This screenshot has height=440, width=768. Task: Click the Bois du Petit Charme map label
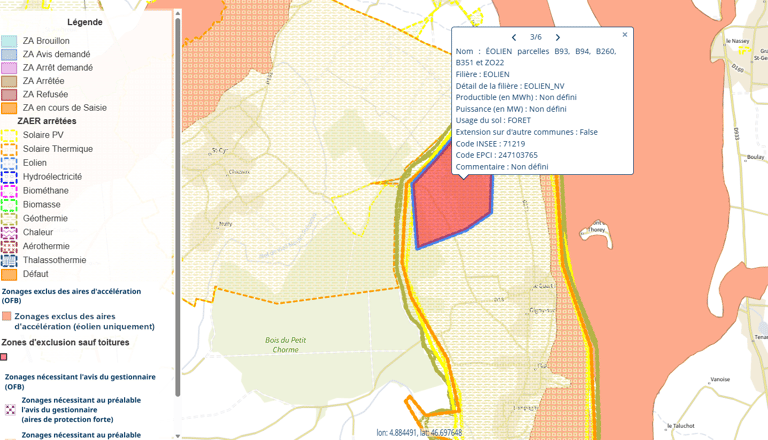(286, 344)
